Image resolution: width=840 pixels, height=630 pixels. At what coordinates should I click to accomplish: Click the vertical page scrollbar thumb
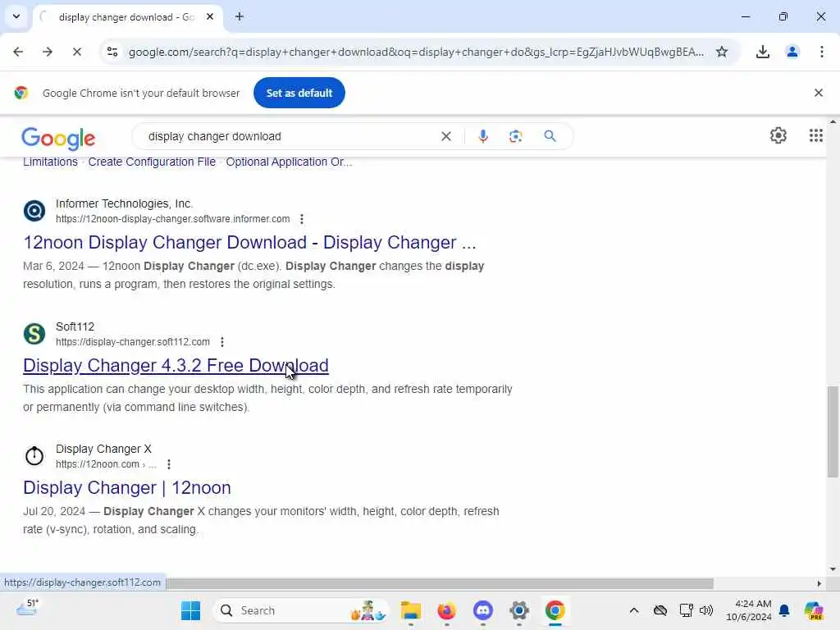click(x=833, y=431)
